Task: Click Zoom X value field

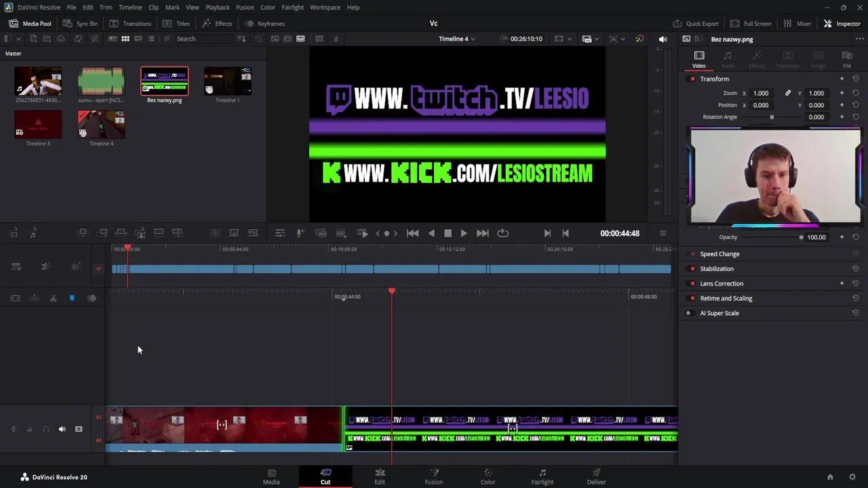Action: pos(761,93)
